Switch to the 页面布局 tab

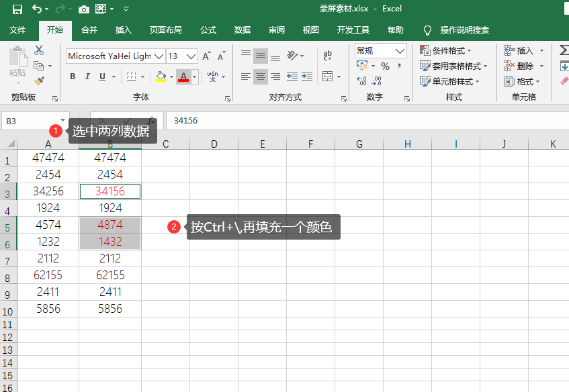pos(166,30)
